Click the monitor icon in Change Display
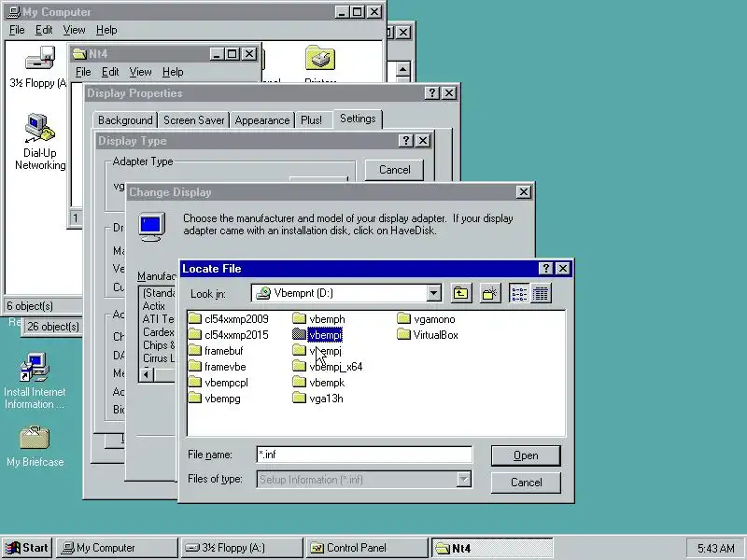This screenshot has width=747, height=560. tap(152, 227)
